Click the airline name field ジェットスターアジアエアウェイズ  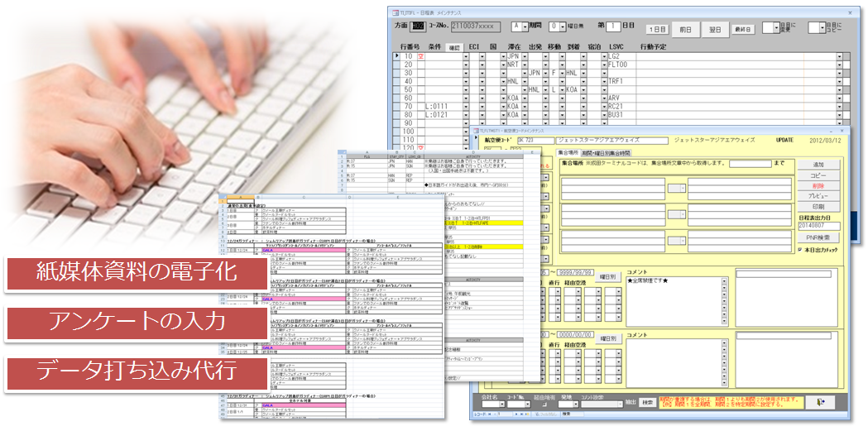tap(611, 141)
